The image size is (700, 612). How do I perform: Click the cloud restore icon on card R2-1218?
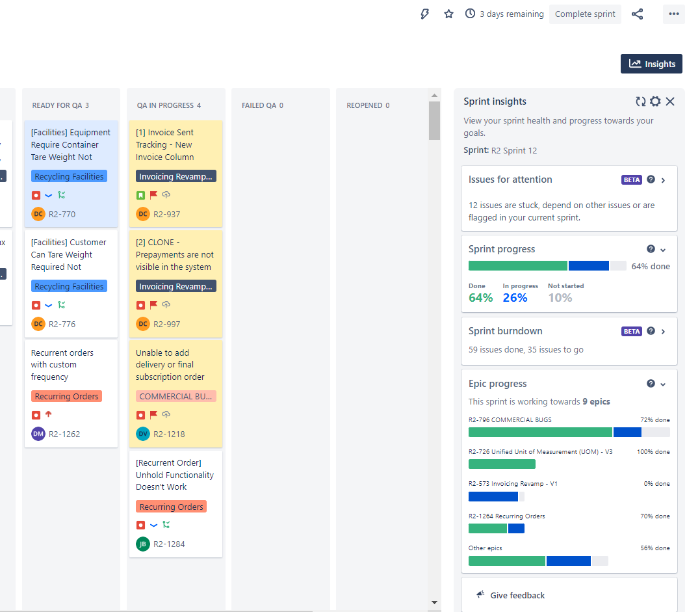tap(167, 414)
